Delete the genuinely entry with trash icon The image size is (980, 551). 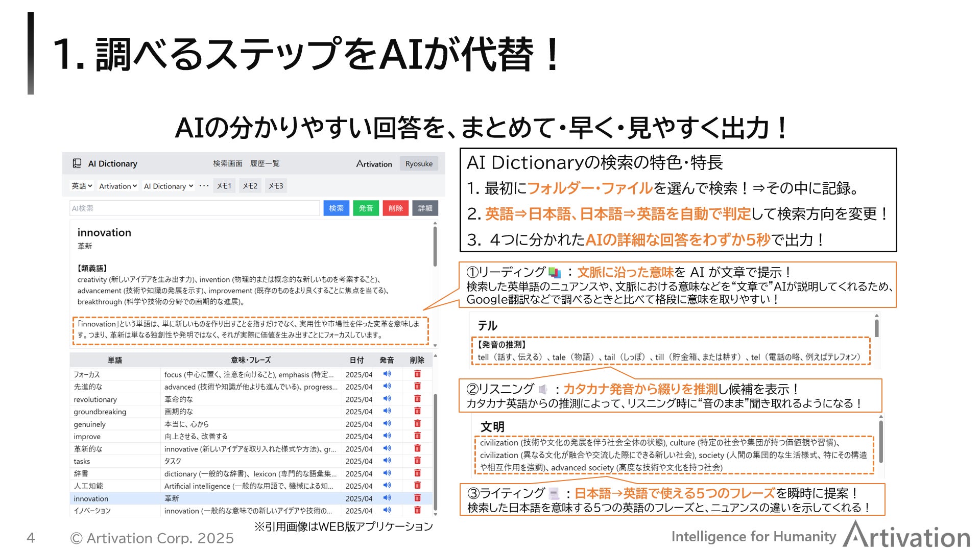tap(417, 423)
